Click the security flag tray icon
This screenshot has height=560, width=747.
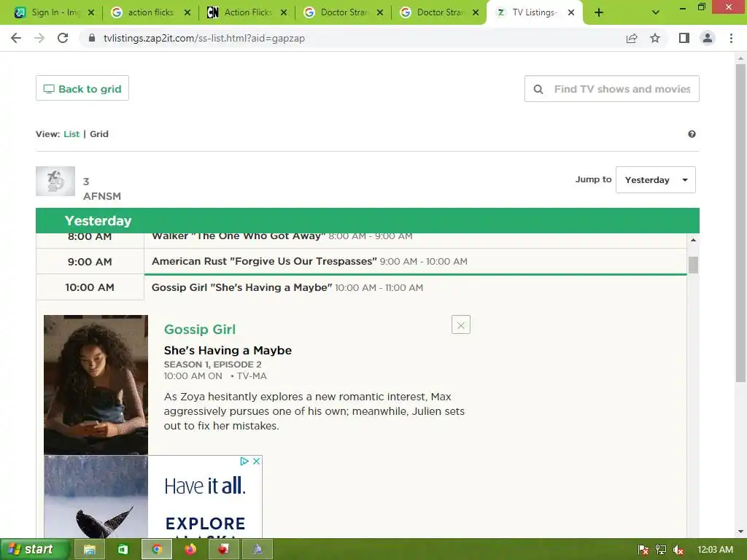(x=643, y=550)
